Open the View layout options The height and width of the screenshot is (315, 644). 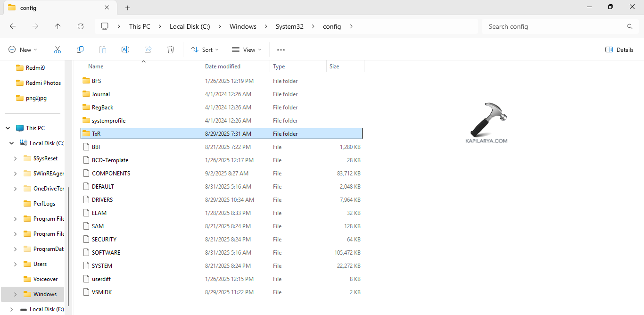246,50
